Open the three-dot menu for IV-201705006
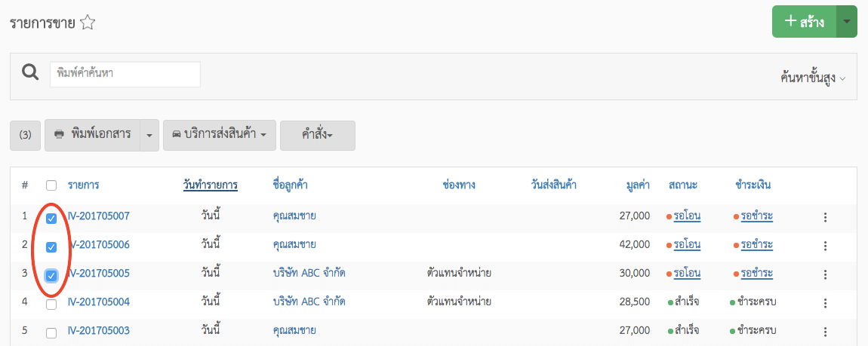868x346 pixels. [x=825, y=246]
